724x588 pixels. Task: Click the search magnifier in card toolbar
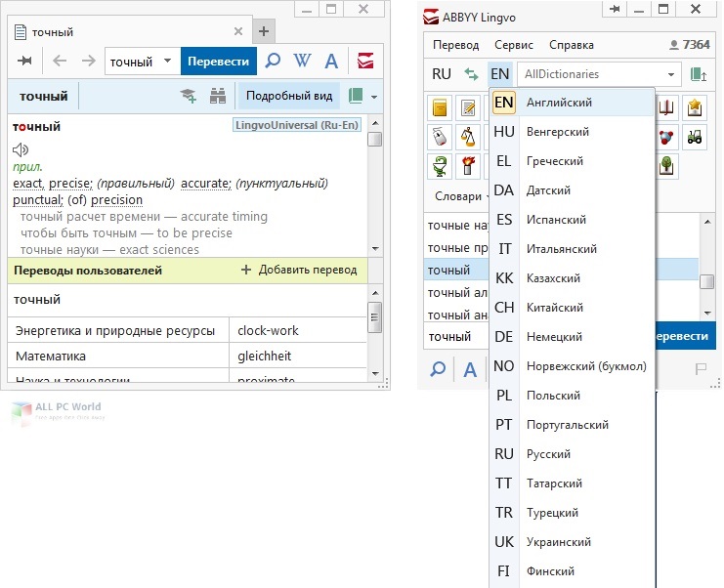[273, 61]
